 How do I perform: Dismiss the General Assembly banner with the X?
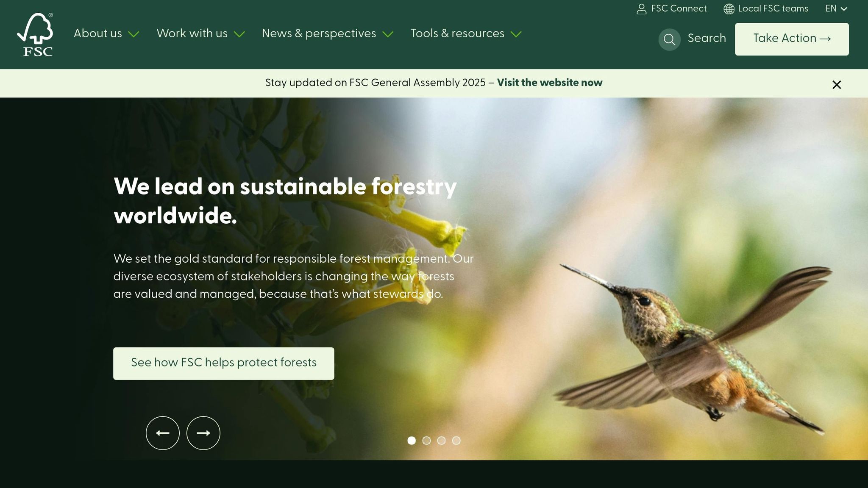pos(836,85)
